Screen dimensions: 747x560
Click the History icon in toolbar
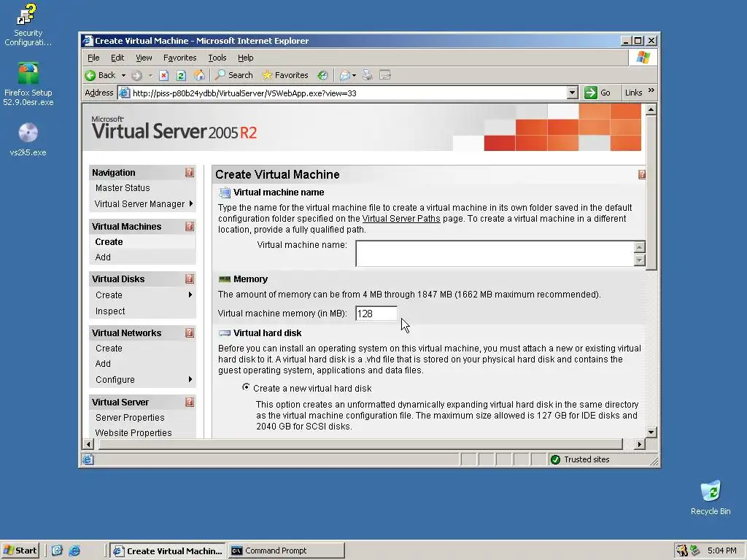click(x=322, y=75)
